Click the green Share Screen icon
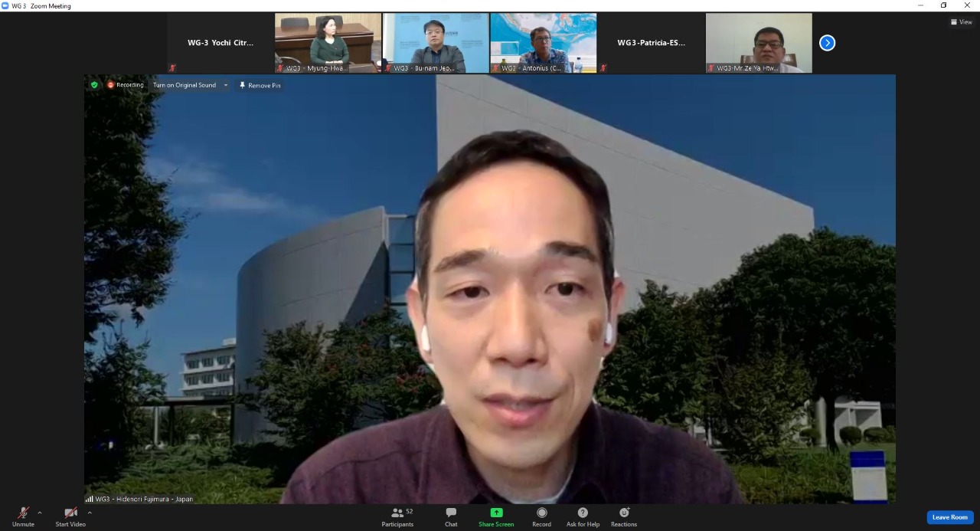This screenshot has width=980, height=531. point(496,513)
